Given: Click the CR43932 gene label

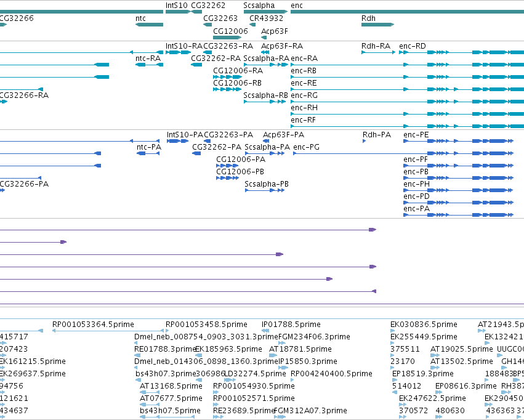Looking at the screenshot, I should [266, 18].
